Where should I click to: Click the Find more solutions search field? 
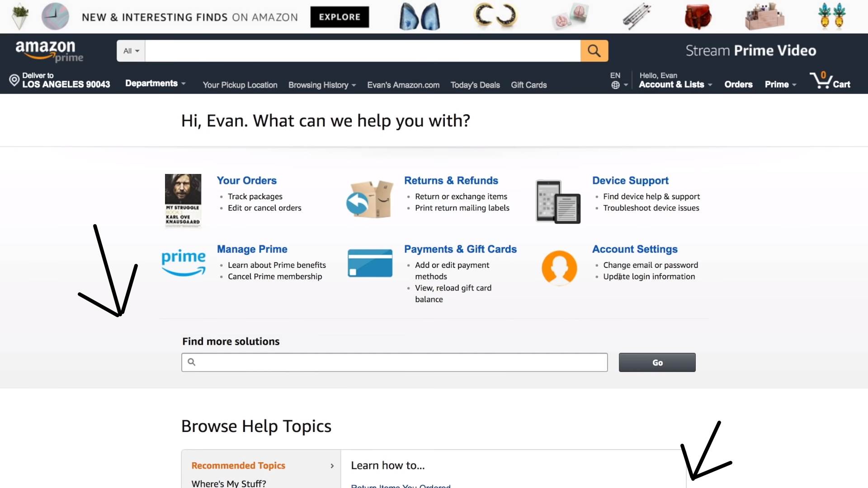point(394,362)
